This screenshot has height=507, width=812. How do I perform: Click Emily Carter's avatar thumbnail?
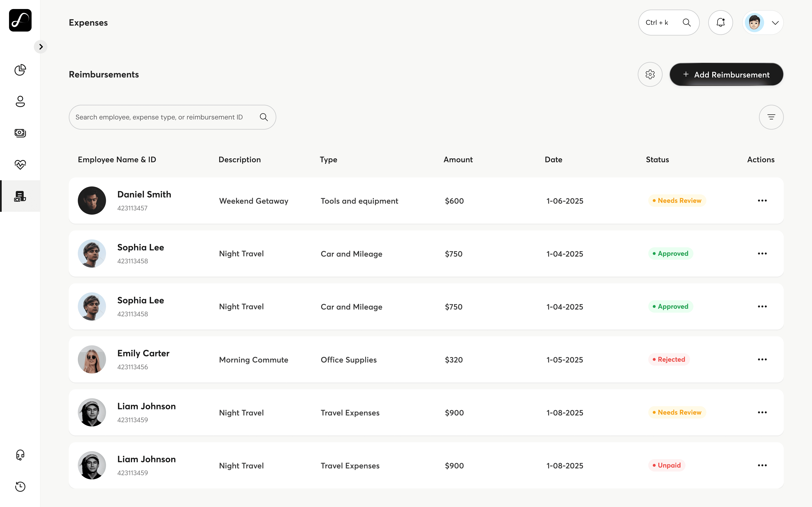(x=92, y=359)
